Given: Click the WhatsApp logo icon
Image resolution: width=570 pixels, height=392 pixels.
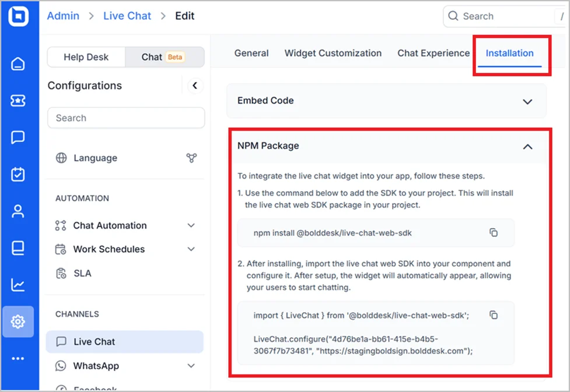Looking at the screenshot, I should coord(61,366).
